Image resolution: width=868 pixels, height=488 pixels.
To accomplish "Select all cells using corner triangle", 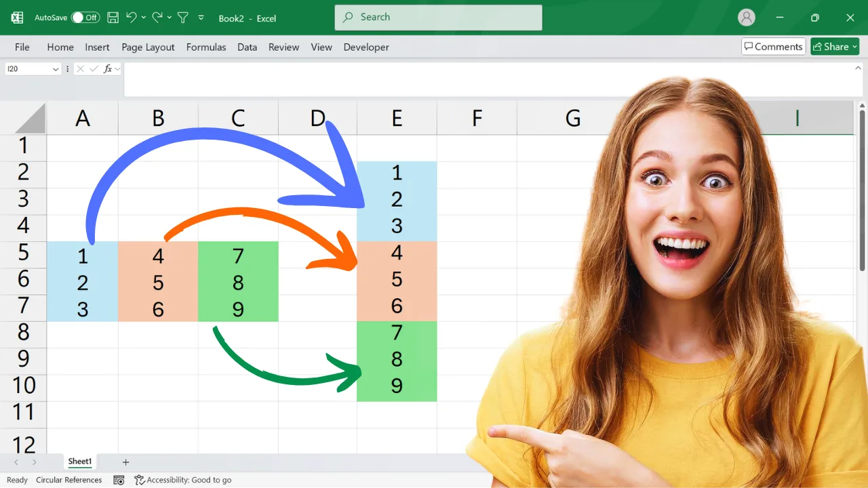I will 30,119.
